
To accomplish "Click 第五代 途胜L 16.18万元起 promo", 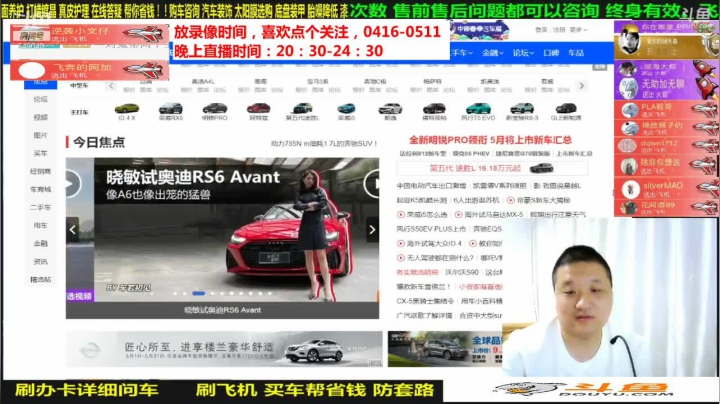I will [x=492, y=168].
